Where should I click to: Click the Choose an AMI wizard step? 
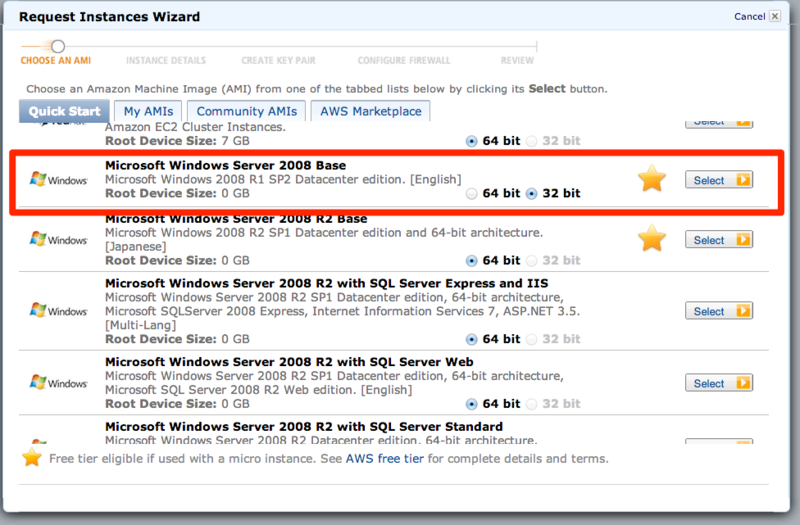coord(56,60)
